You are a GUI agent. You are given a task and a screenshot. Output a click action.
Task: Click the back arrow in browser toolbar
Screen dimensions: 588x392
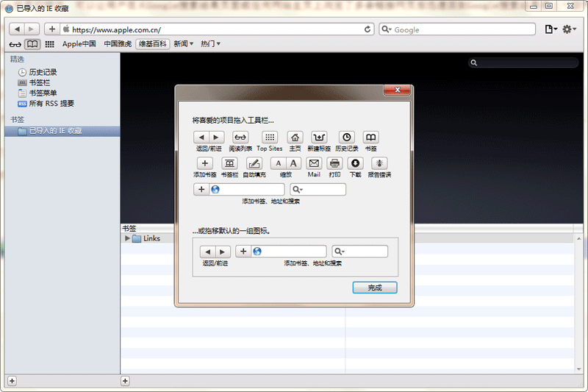point(17,29)
